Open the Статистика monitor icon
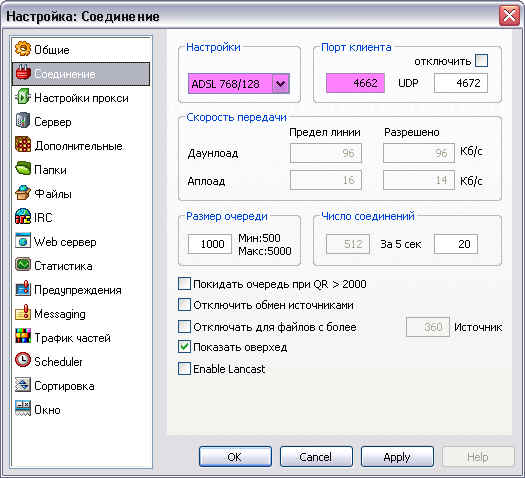The width and height of the screenshot is (525, 478). click(x=23, y=265)
